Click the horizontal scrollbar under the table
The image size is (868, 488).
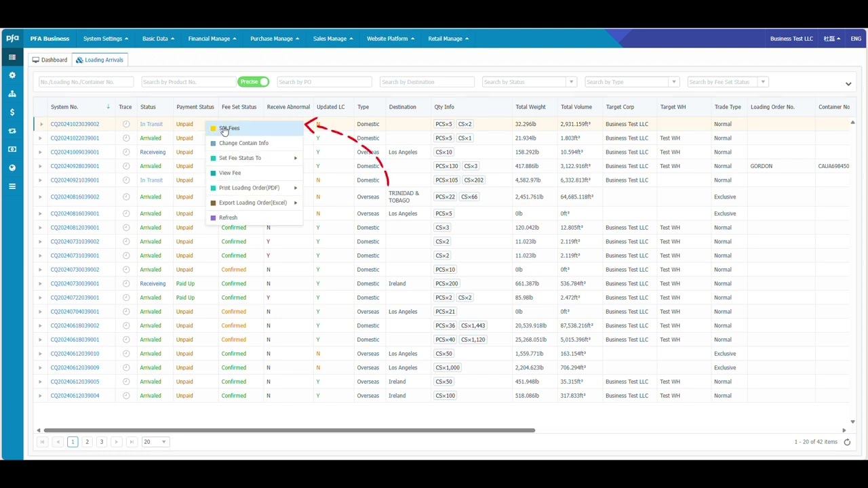(289, 430)
